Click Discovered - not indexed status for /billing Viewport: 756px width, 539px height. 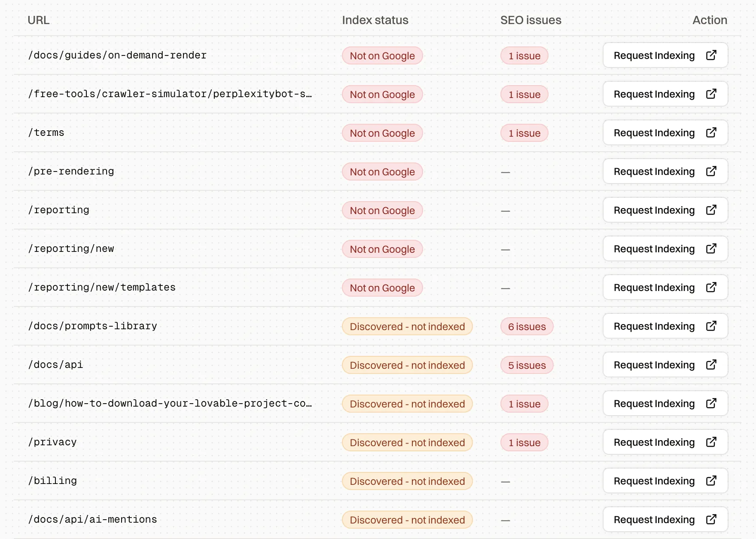(407, 481)
